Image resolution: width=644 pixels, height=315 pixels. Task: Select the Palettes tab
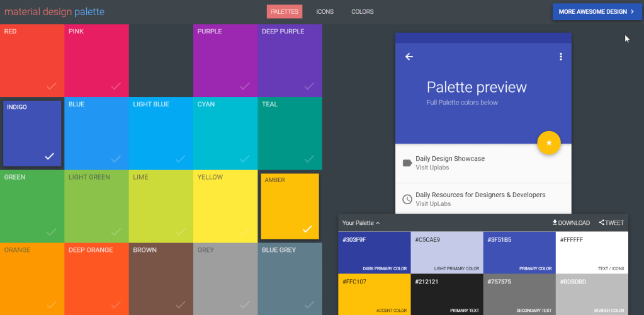coord(284,11)
